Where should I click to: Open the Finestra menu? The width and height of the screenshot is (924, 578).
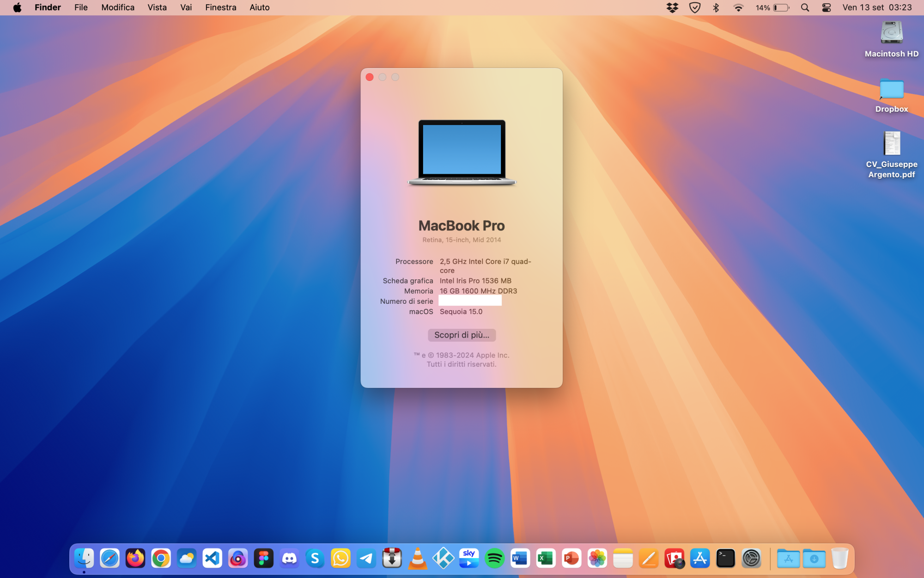pyautogui.click(x=220, y=8)
